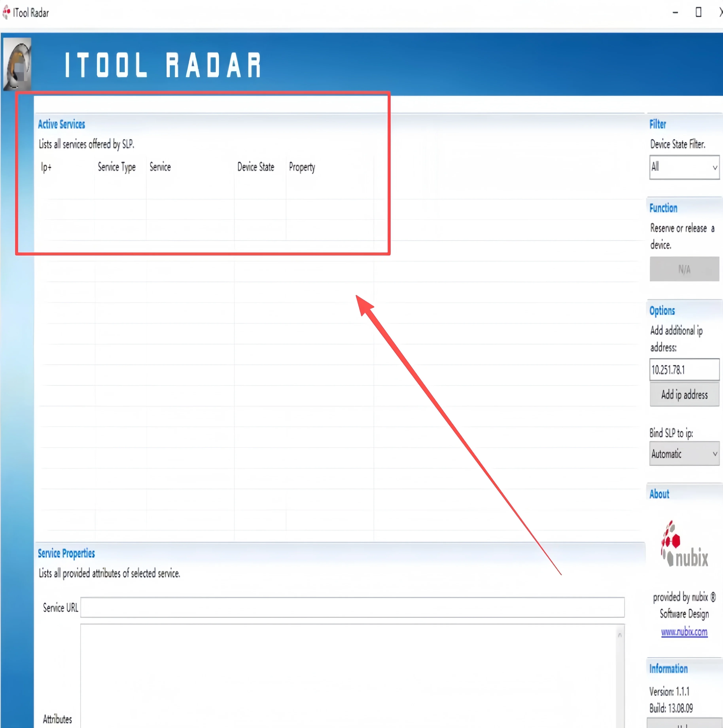Click the N/A reserve or release button
The width and height of the screenshot is (723, 728).
tap(684, 269)
